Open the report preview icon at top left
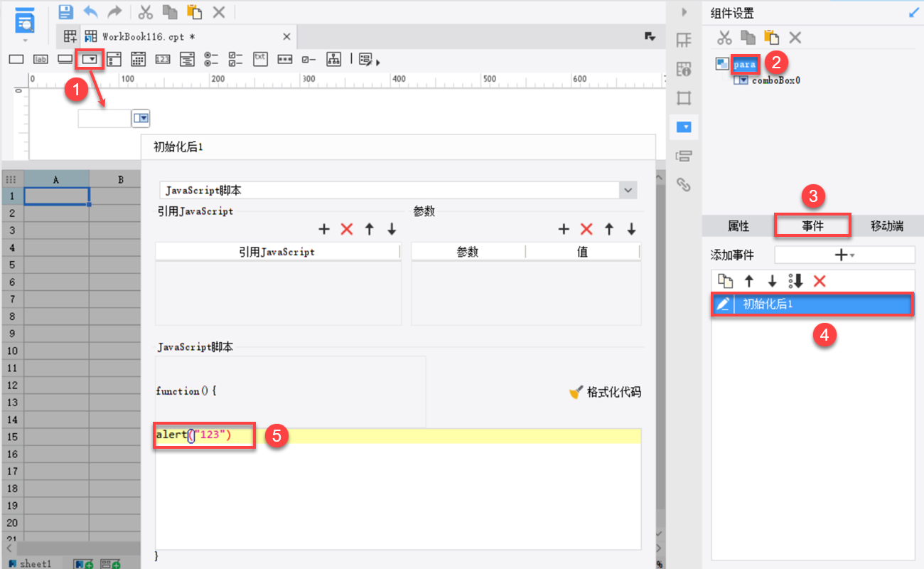 (26, 21)
